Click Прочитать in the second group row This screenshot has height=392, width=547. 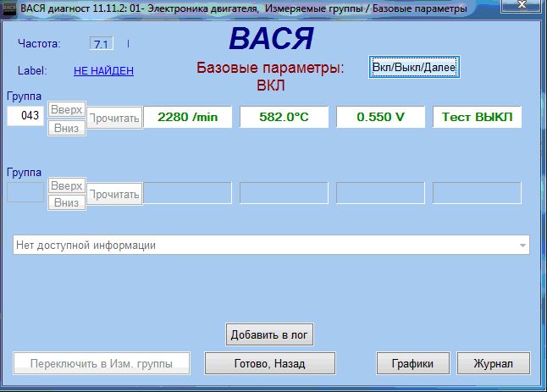[x=114, y=194]
